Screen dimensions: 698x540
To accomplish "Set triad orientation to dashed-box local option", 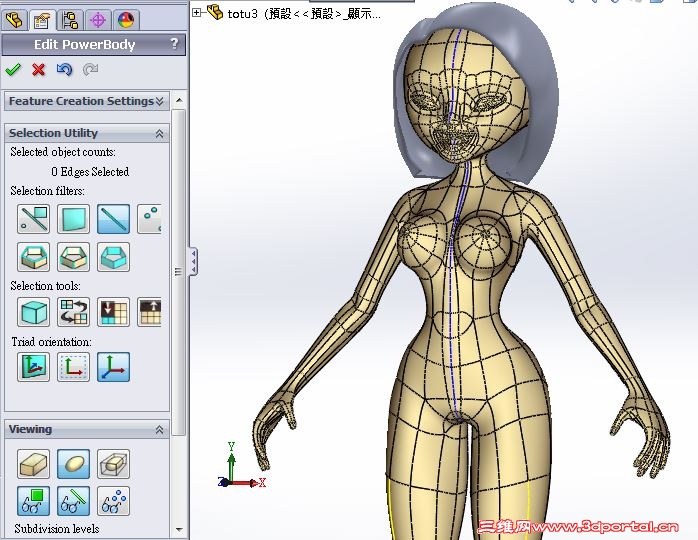I will click(x=73, y=367).
